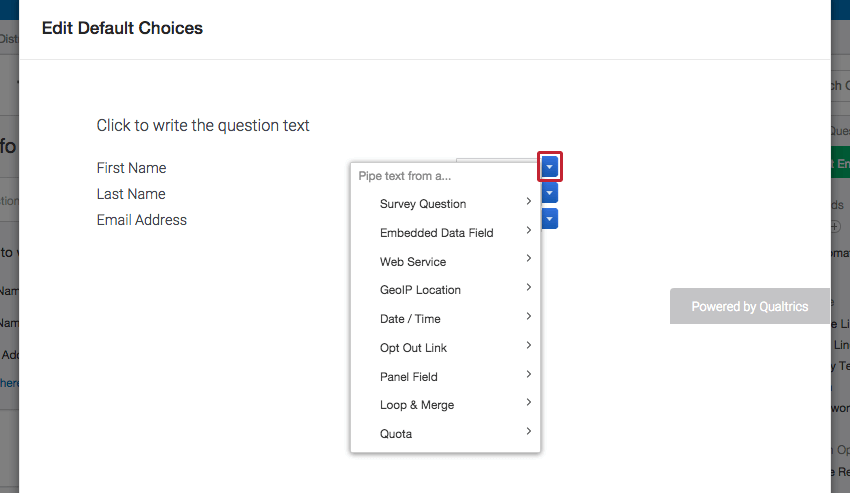Screen dimensions: 850x493
Task: Click the Powered by Qualtrics button
Action: (x=749, y=307)
